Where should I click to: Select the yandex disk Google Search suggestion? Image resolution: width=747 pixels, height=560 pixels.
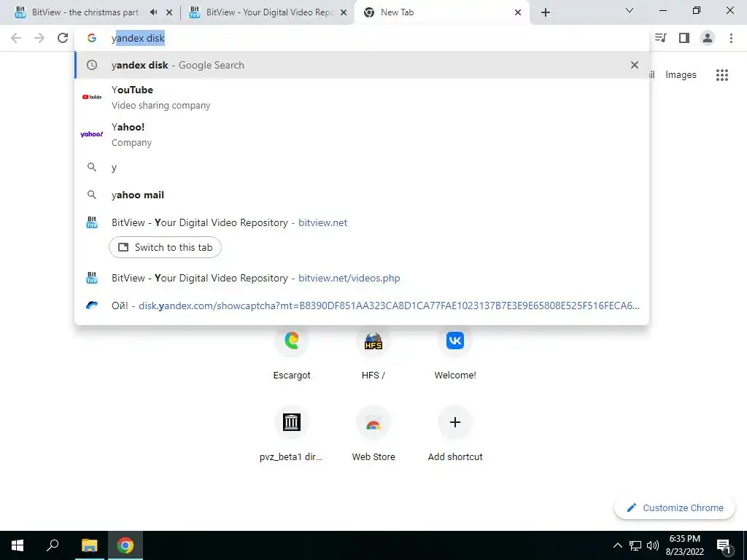tap(362, 65)
